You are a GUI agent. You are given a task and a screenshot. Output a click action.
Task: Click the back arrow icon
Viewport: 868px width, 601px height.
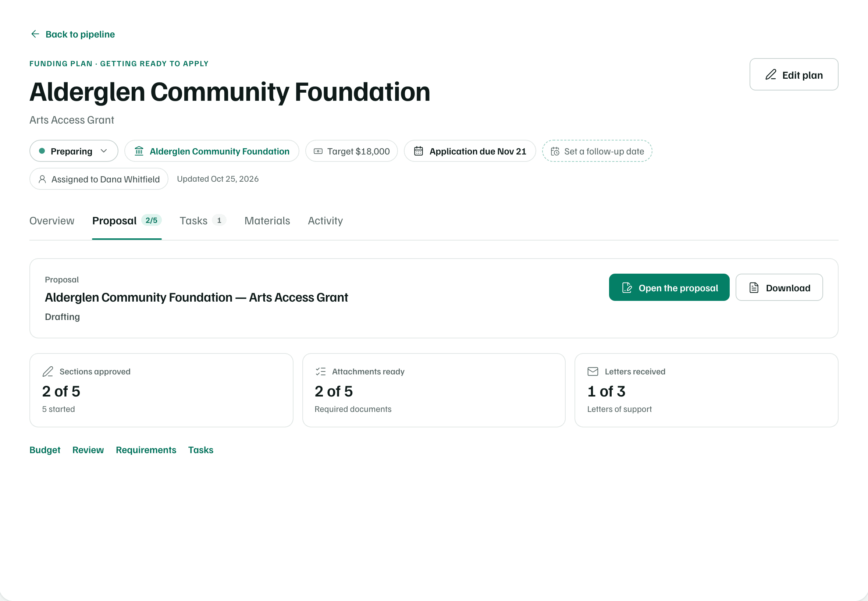[35, 34]
